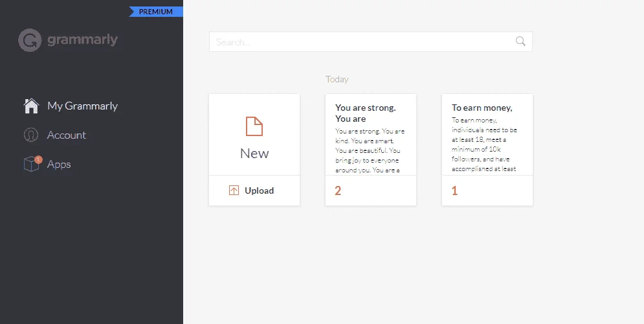Click issue count 2 on document card
The image size is (644, 324).
338,191
